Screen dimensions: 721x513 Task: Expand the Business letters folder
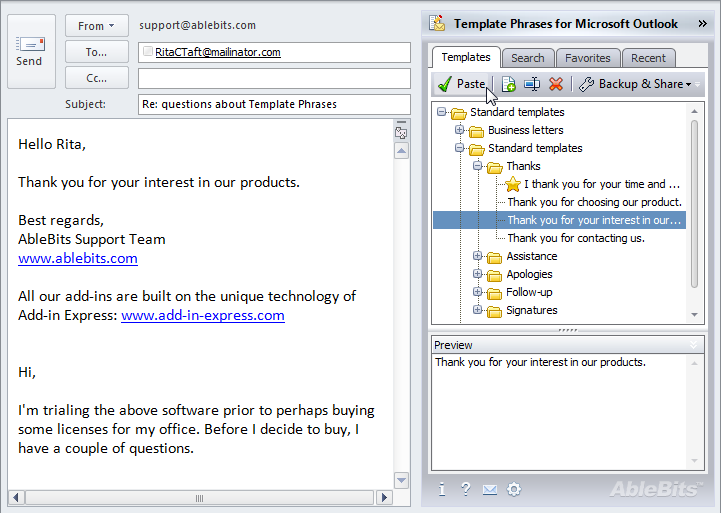tap(459, 130)
